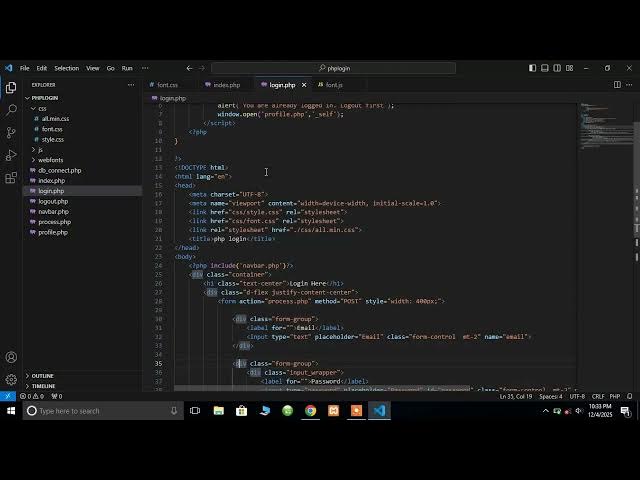Open index.php in the explorer tree

[82, 180]
